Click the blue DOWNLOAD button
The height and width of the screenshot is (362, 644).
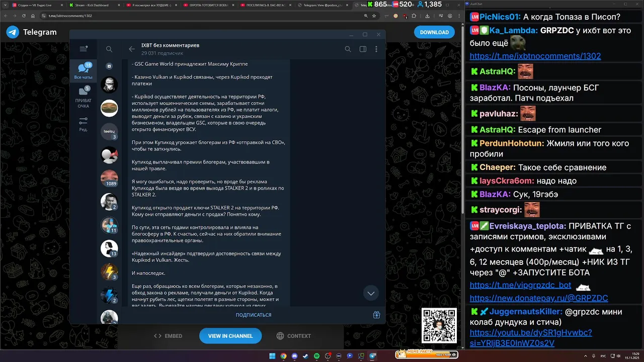[434, 32]
